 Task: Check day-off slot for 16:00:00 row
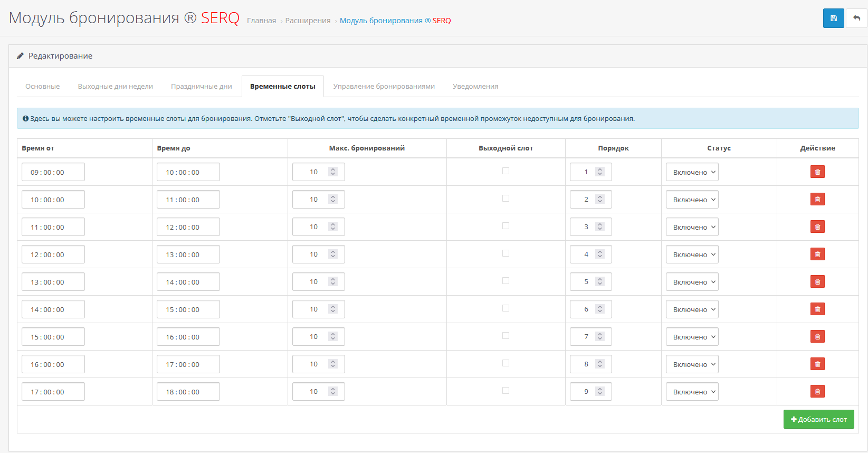tap(505, 363)
